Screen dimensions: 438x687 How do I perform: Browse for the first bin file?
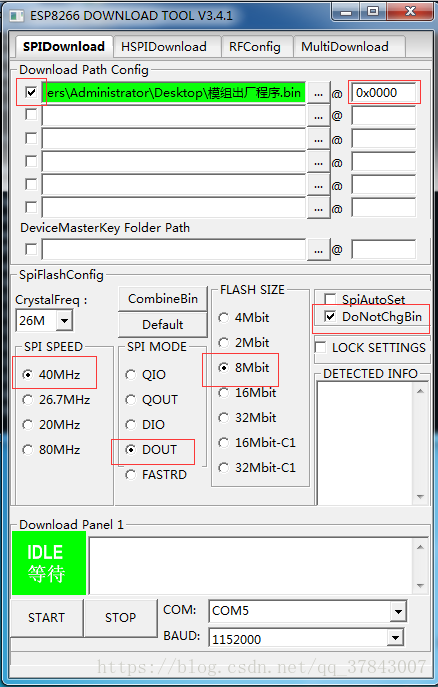318,93
